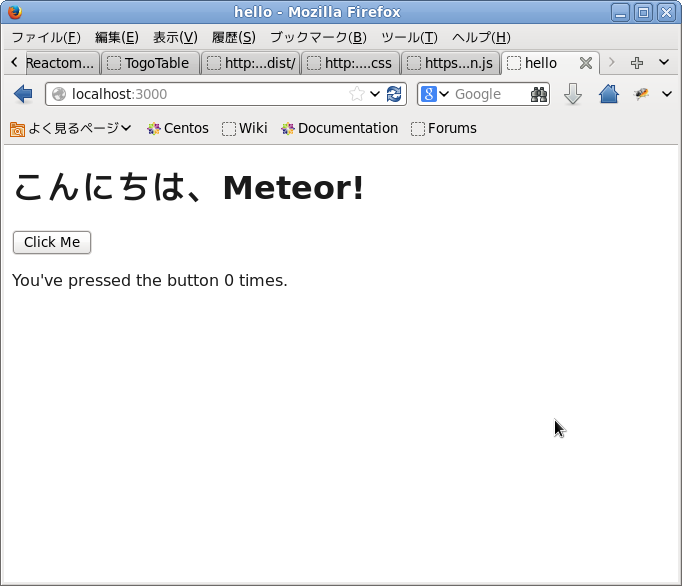Image resolution: width=682 pixels, height=586 pixels.
Task: Bookmark this page with the star icon
Action: (x=357, y=94)
